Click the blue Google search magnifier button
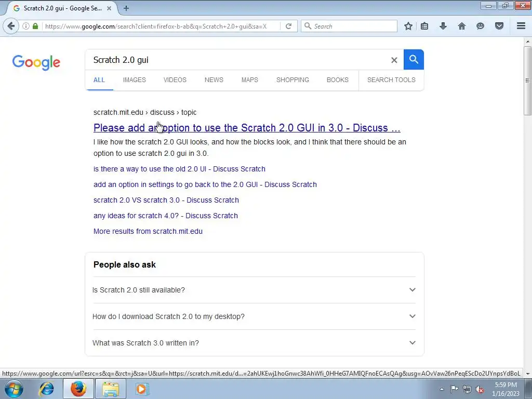The height and width of the screenshot is (399, 532). pyautogui.click(x=414, y=59)
